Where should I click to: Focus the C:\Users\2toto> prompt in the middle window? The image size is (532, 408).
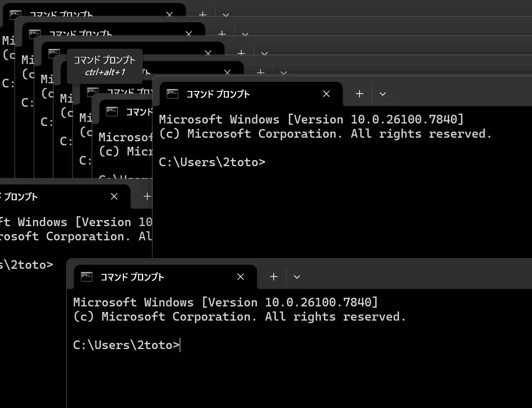click(x=212, y=162)
